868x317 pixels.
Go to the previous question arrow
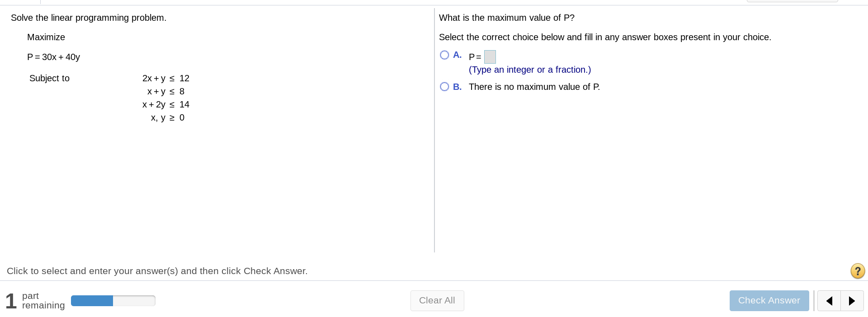click(829, 301)
